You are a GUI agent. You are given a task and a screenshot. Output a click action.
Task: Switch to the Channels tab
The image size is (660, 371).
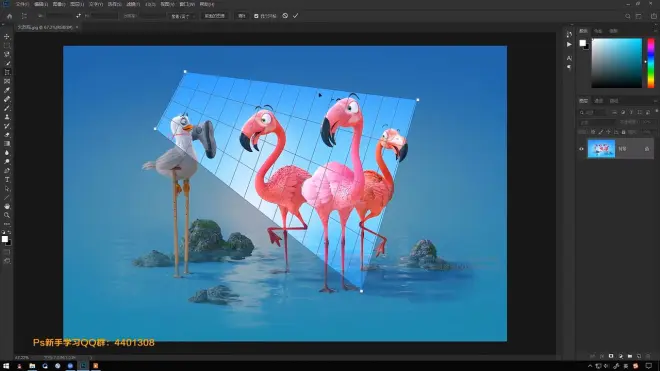pos(599,101)
